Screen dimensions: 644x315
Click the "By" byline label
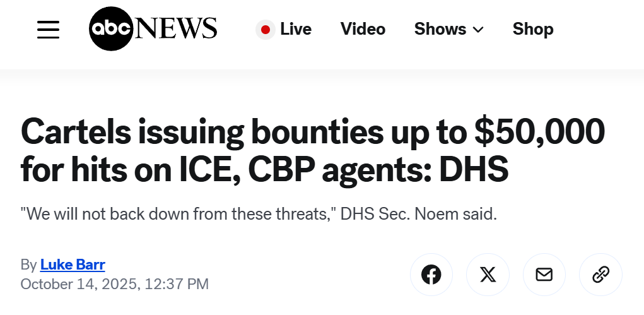click(29, 265)
